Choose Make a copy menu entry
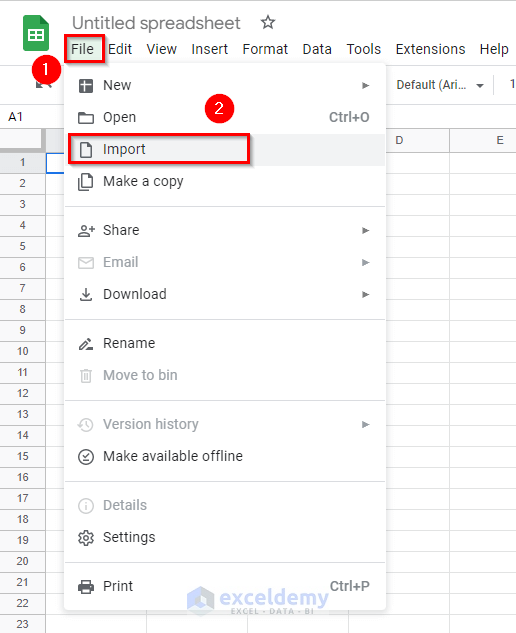Screen dimensions: 516x633 [x=224, y=182]
